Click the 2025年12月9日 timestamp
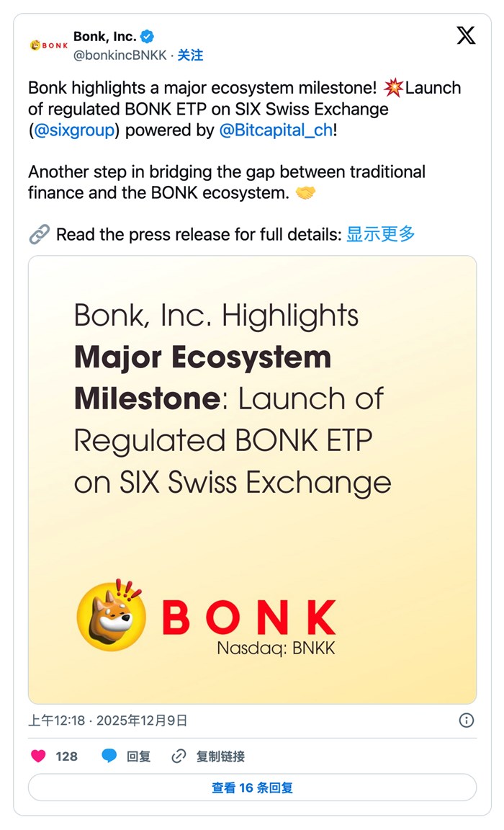504x830 pixels. point(142,720)
